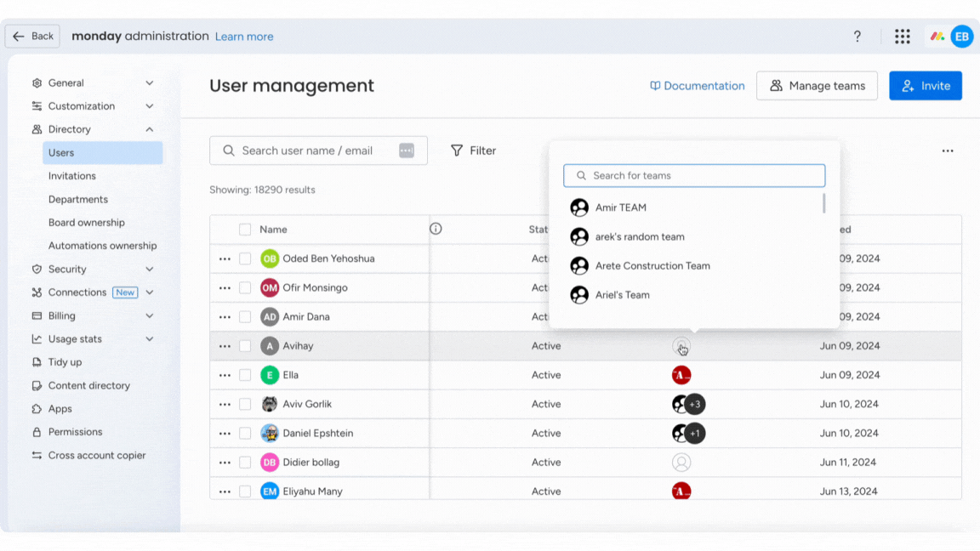
Task: Expand the Usage stats section
Action: (150, 339)
